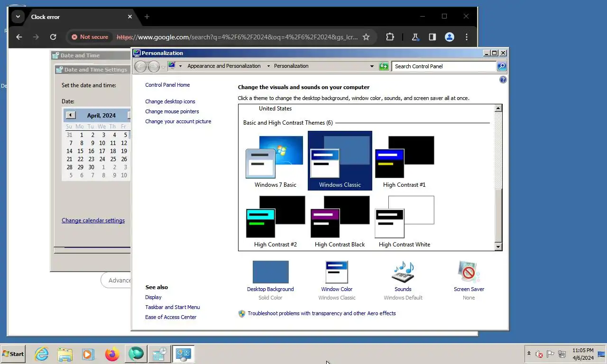The height and width of the screenshot is (364, 607).
Task: Click the Control Panel search magnifier icon
Action: (x=502, y=66)
